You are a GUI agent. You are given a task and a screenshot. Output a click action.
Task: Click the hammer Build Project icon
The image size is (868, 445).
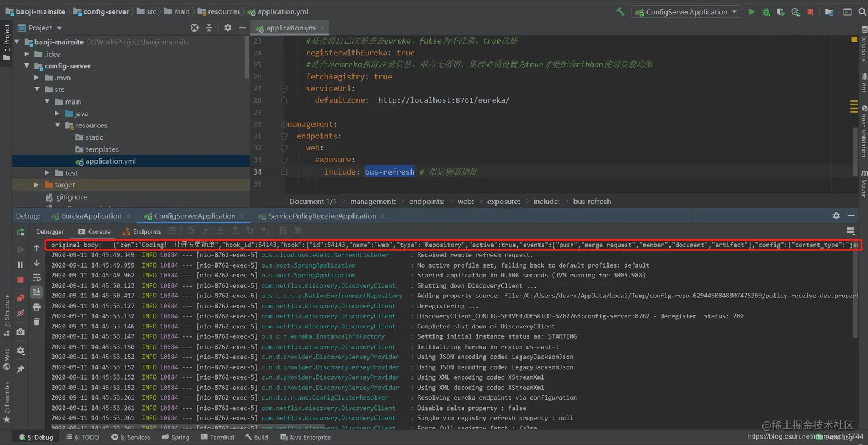[x=620, y=12]
